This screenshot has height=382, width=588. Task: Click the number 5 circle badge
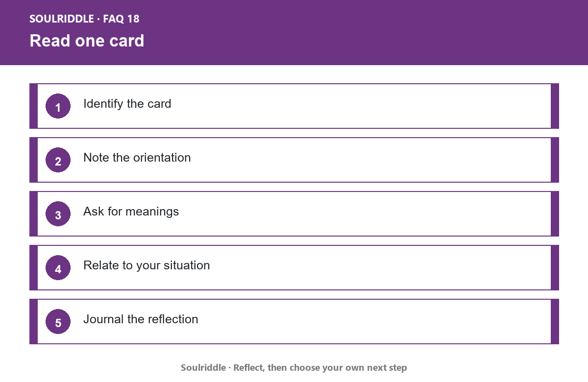coord(58,321)
